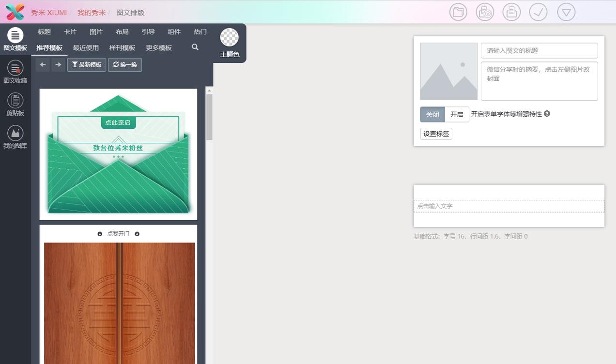Viewport: 616px width, 364px height.
Task: Click the save icon in top toolbar
Action: coord(511,12)
